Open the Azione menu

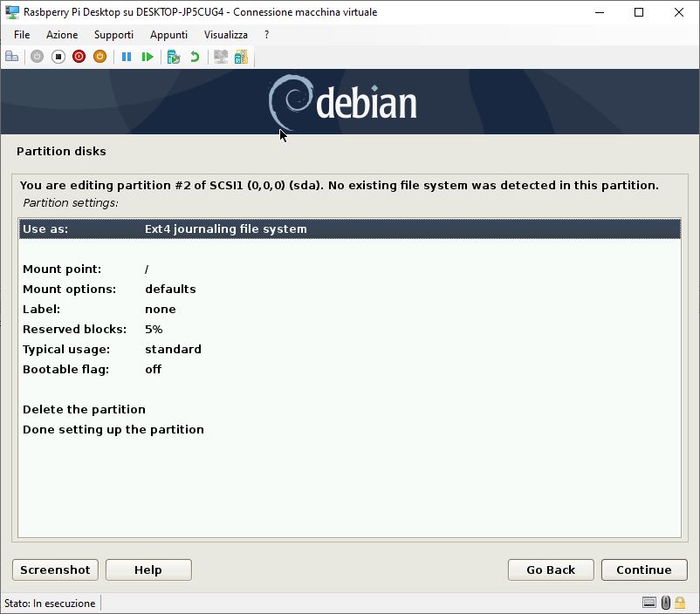62,34
